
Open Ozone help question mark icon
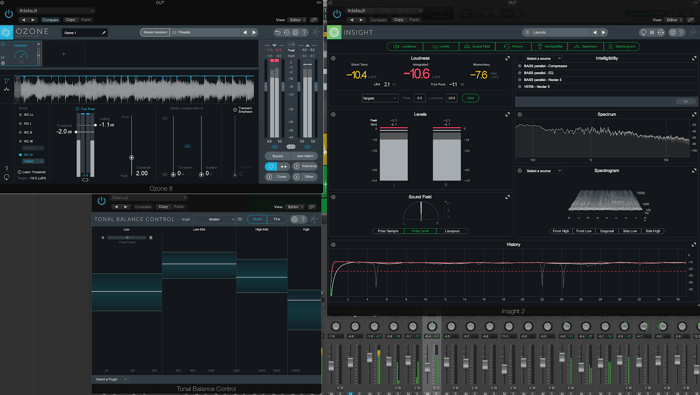click(304, 33)
